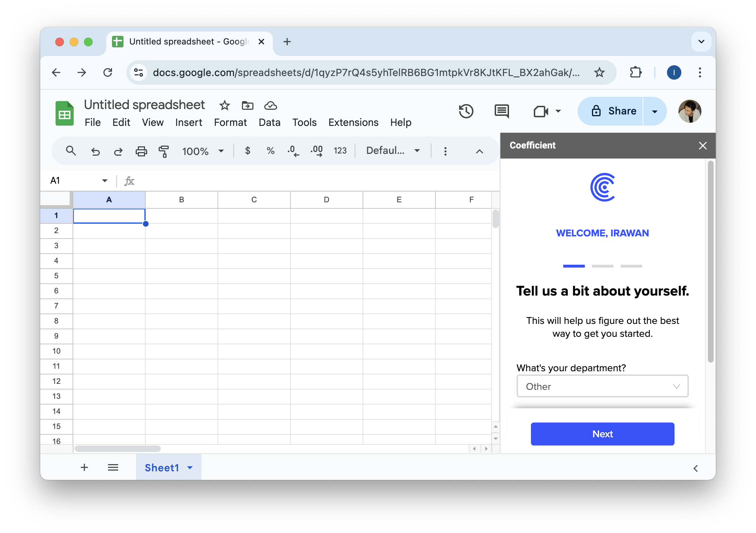Open version history clock icon
This screenshot has height=533, width=756.
pos(466,111)
